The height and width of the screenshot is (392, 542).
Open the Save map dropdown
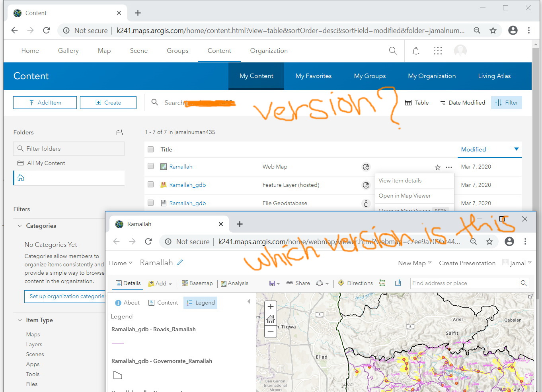pyautogui.click(x=275, y=283)
